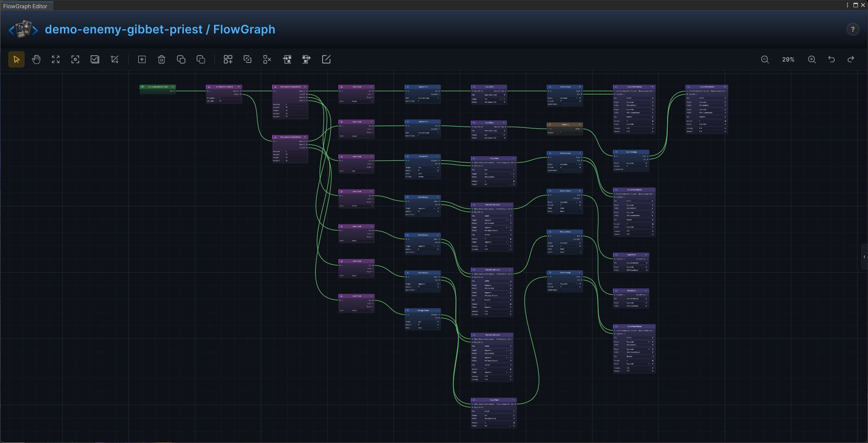
Task: Click the export-from-blocks arrow icon
Action: coord(307,59)
